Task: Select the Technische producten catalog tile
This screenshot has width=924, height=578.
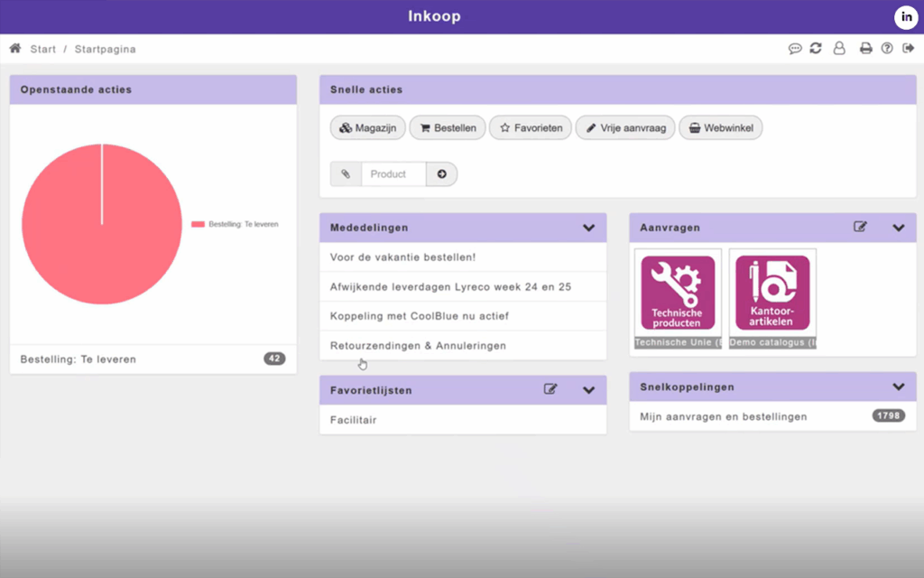Action: [678, 293]
